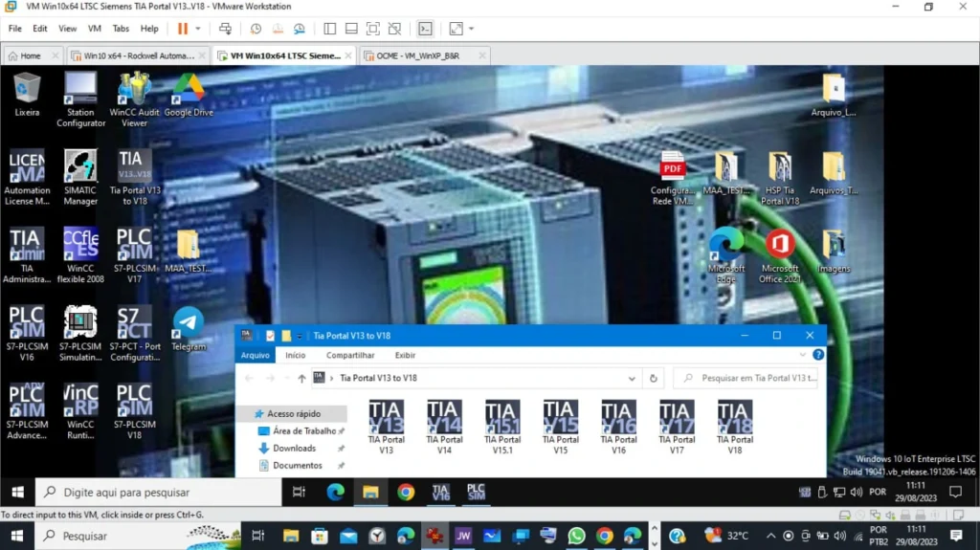Open Station Configurator desktop icon
The width and height of the screenshot is (980, 550).
[80, 99]
